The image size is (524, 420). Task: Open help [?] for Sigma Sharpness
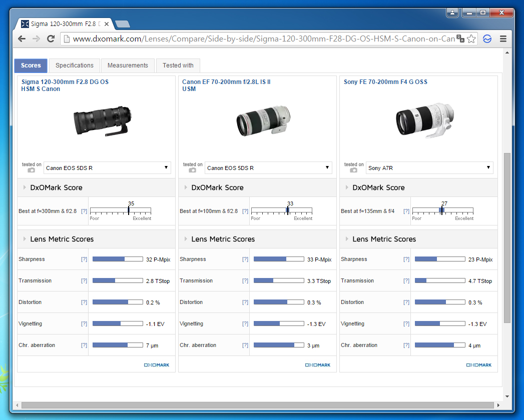tap(84, 259)
